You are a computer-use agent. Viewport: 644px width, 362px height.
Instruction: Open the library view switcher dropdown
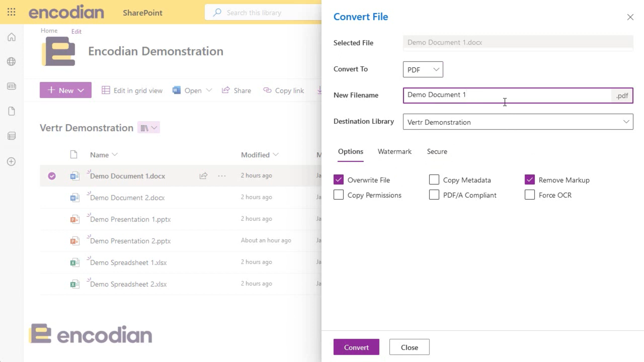(x=149, y=128)
